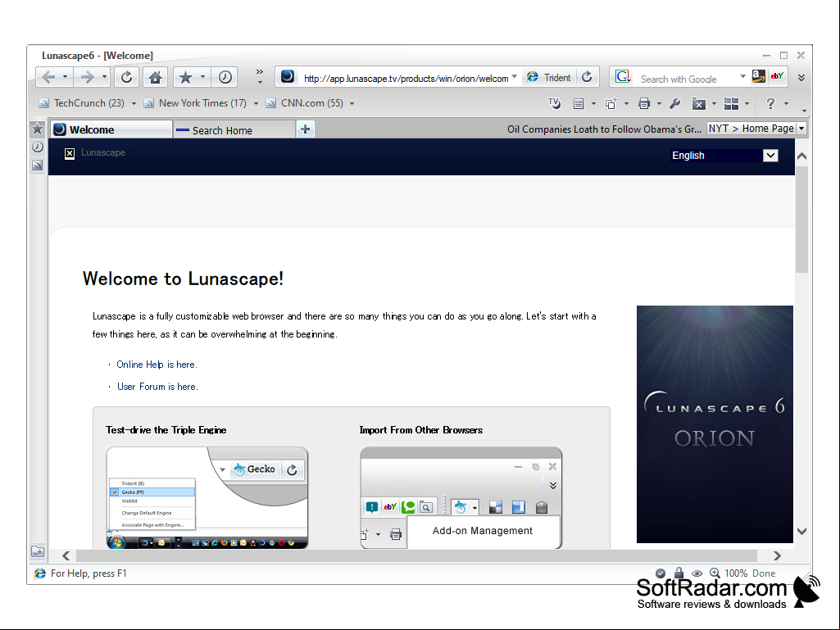Click the horizontal scrollbar left arrow
This screenshot has height=630, width=840.
[x=66, y=555]
